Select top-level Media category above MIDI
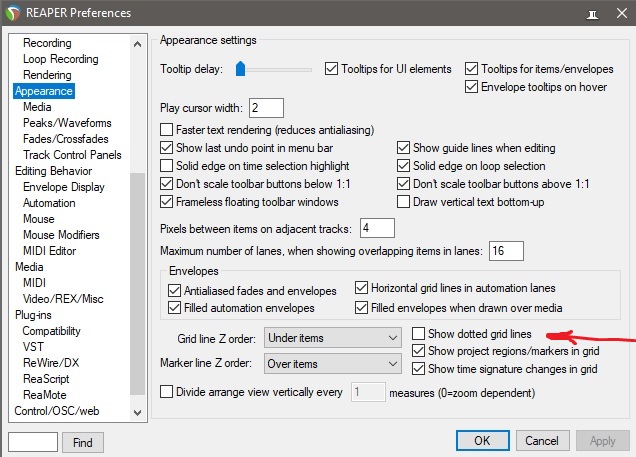Viewport: 636px width, 457px height. [29, 267]
